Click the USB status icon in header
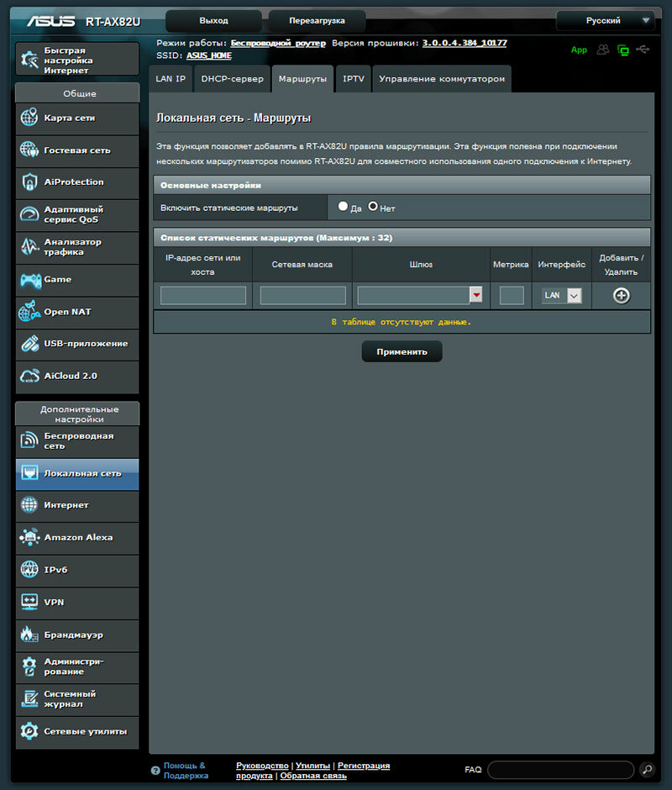This screenshot has height=790, width=672. click(x=643, y=50)
